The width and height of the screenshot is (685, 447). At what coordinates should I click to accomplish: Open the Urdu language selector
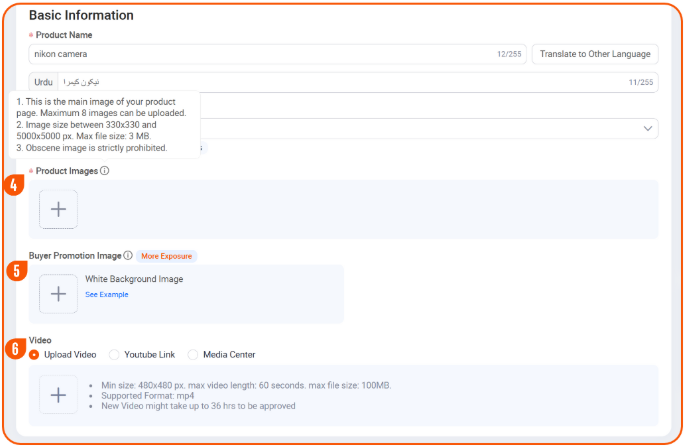pyautogui.click(x=43, y=82)
